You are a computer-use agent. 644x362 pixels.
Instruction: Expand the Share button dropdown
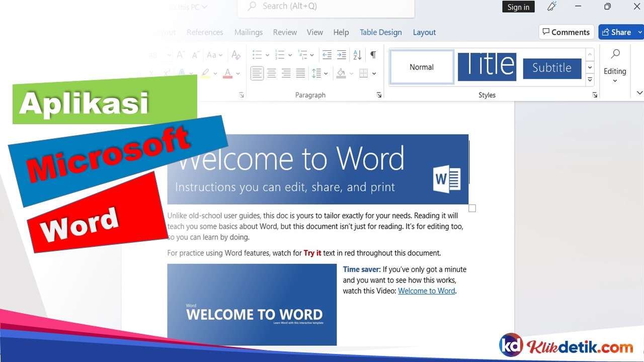640,32
